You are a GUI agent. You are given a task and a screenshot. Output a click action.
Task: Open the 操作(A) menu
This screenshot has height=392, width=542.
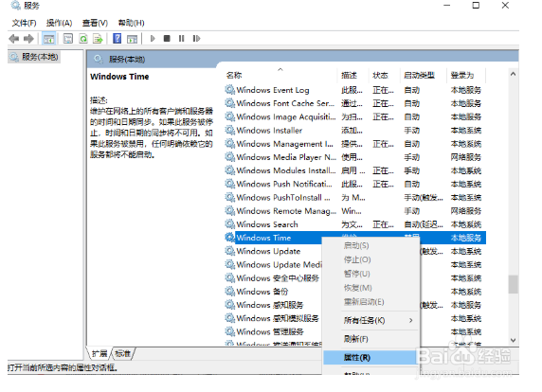point(59,23)
